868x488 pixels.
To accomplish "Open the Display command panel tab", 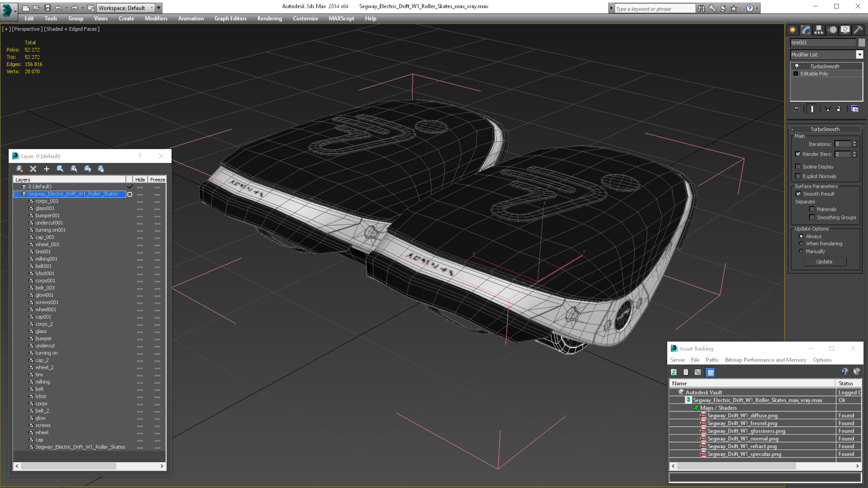I will (x=845, y=30).
